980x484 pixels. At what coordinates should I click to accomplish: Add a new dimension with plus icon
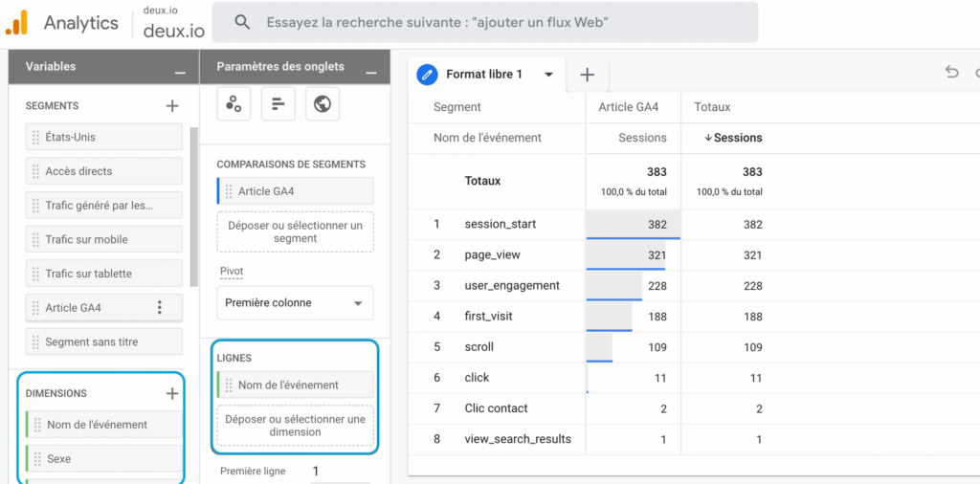tap(172, 393)
